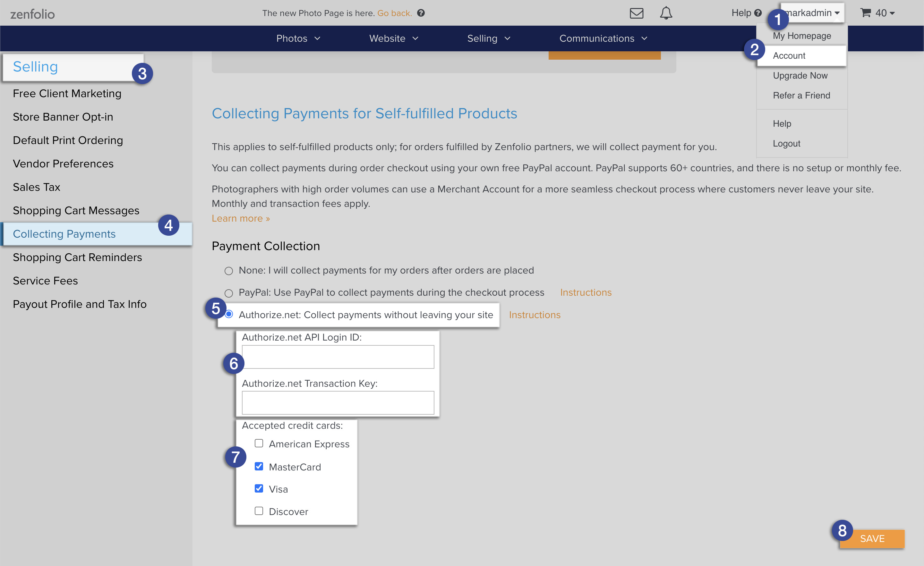Expand the Photos navigation dropdown
The width and height of the screenshot is (924, 566).
[298, 38]
